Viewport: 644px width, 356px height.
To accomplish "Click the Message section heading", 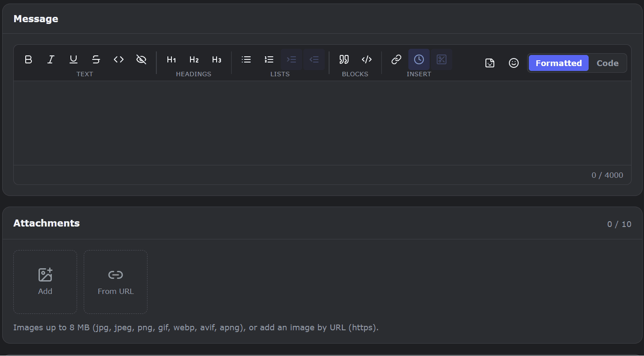I will (36, 19).
